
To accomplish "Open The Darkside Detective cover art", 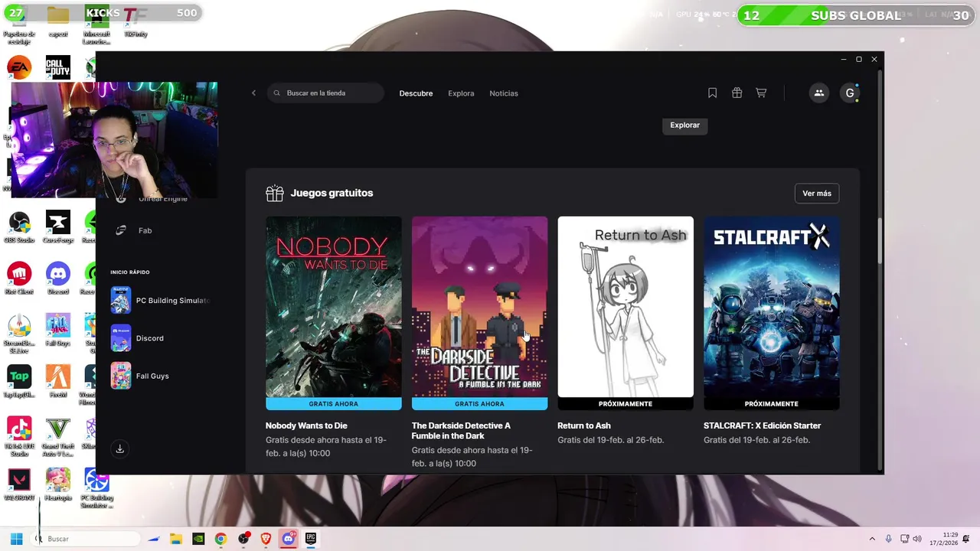I will 480,307.
